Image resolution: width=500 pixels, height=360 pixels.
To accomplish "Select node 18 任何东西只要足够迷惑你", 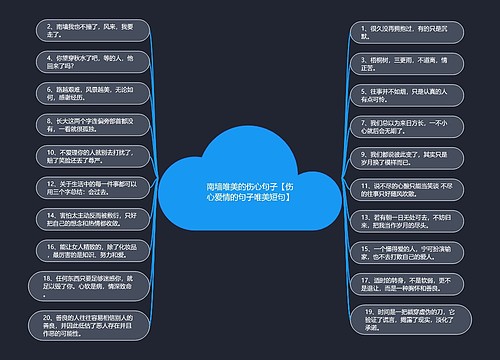I will pyautogui.click(x=89, y=287).
